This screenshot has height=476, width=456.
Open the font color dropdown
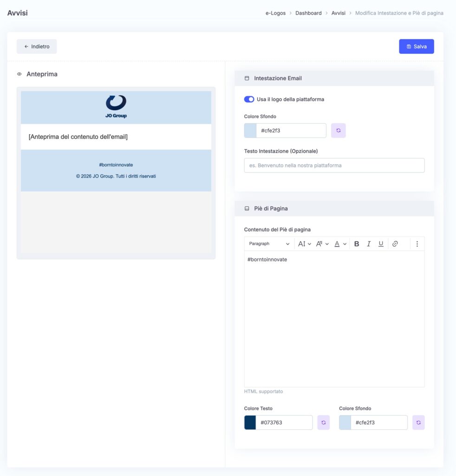[340, 244]
